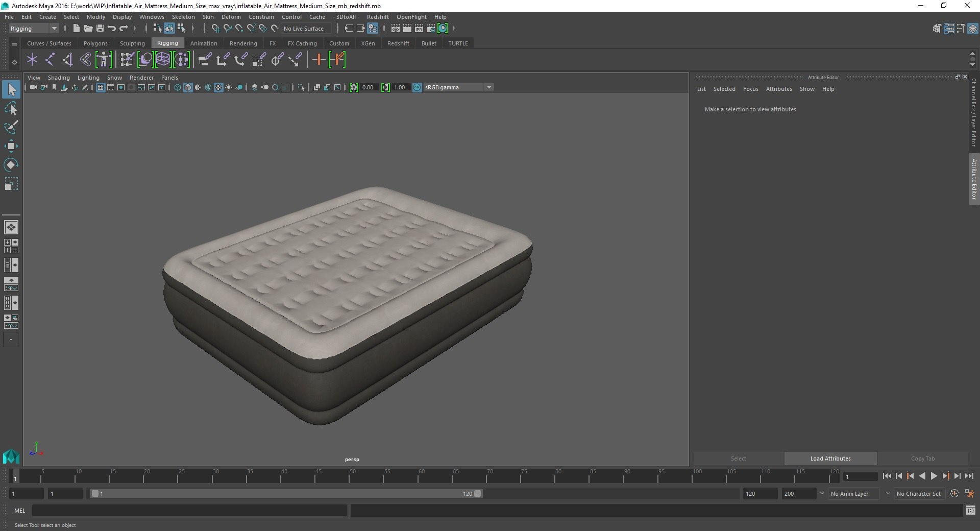Click the Open scene folder icon

pos(88,29)
